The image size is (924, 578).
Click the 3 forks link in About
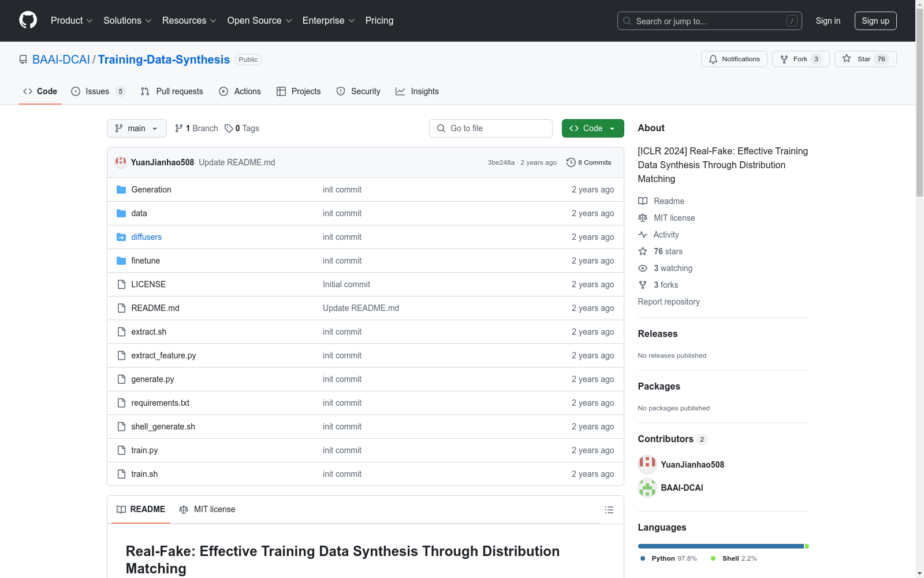[666, 285]
